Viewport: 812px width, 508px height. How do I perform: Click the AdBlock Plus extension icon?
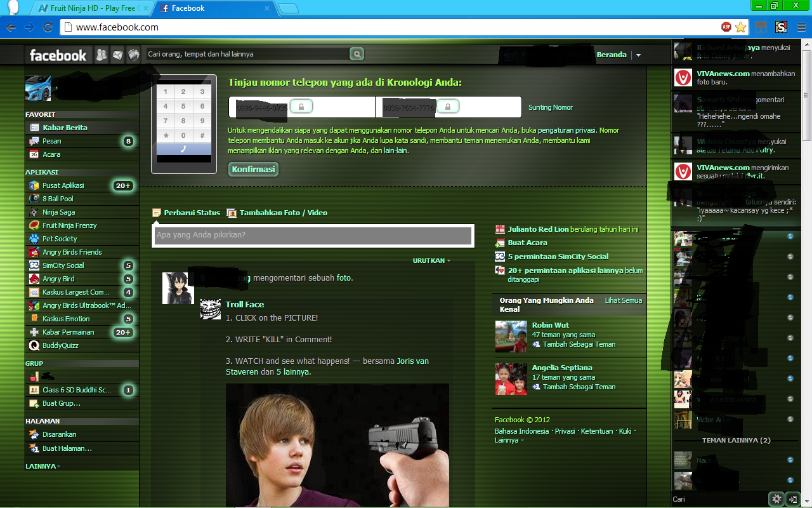pyautogui.click(x=726, y=27)
